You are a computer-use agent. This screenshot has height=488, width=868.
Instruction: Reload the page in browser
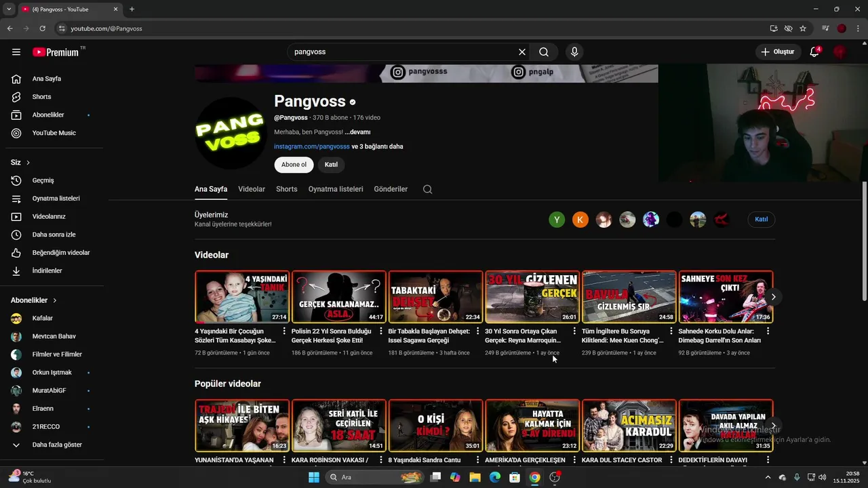coord(42,28)
